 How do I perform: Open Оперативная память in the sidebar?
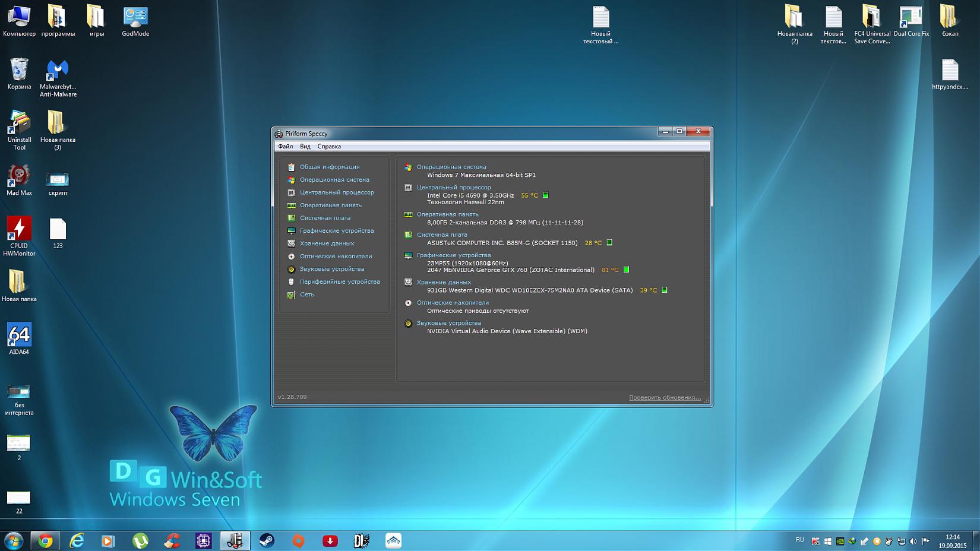pos(330,205)
